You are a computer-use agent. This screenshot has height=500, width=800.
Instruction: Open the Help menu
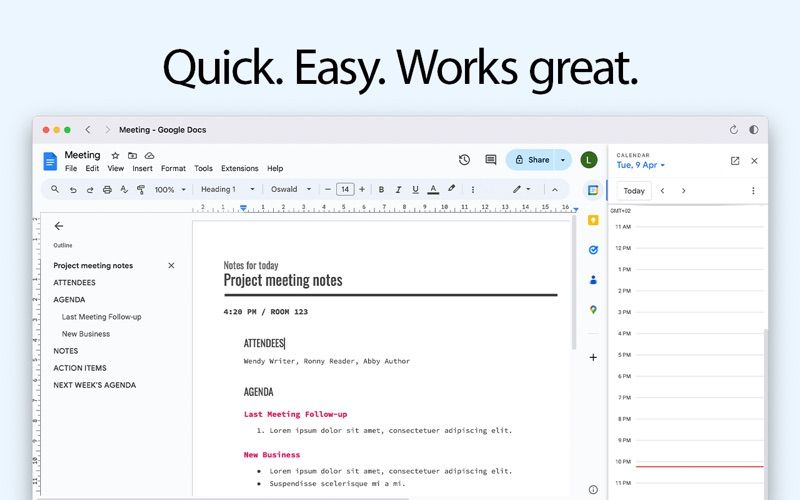(275, 168)
